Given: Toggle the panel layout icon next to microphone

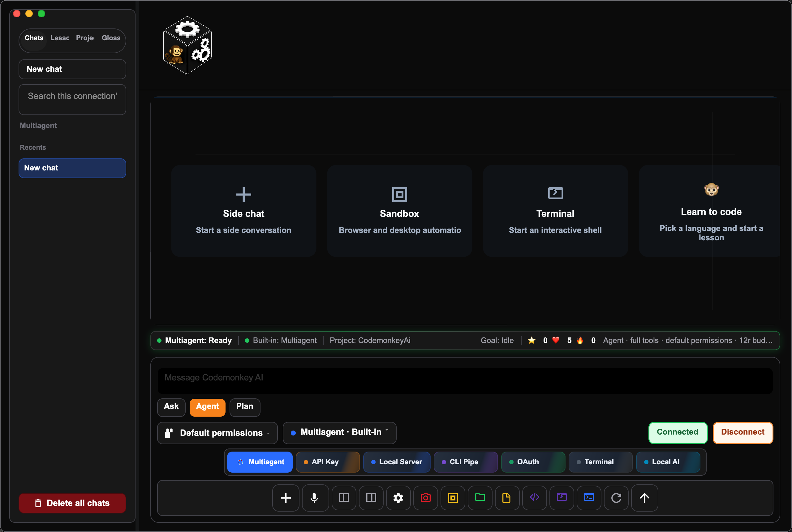Looking at the screenshot, I should (x=344, y=498).
